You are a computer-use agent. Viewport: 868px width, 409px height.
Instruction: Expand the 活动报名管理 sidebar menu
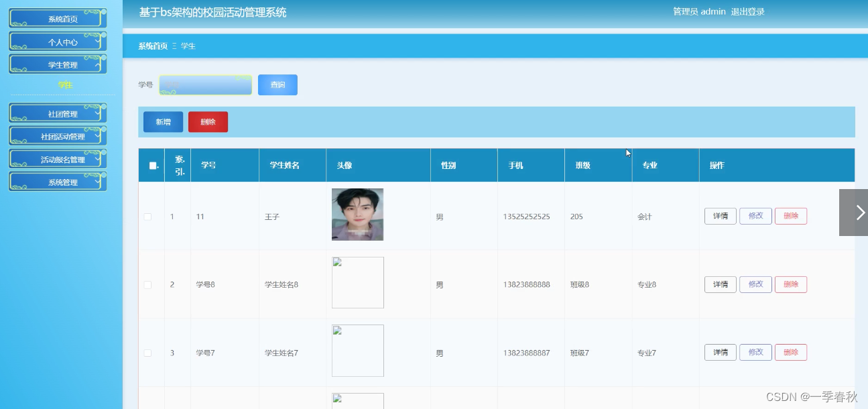[58, 159]
